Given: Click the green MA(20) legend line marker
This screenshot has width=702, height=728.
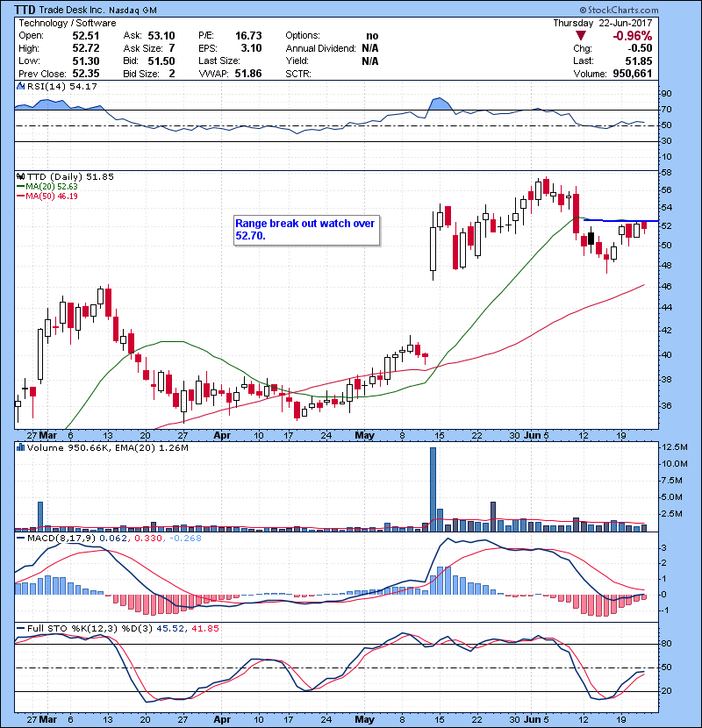Looking at the screenshot, I should click(x=20, y=187).
